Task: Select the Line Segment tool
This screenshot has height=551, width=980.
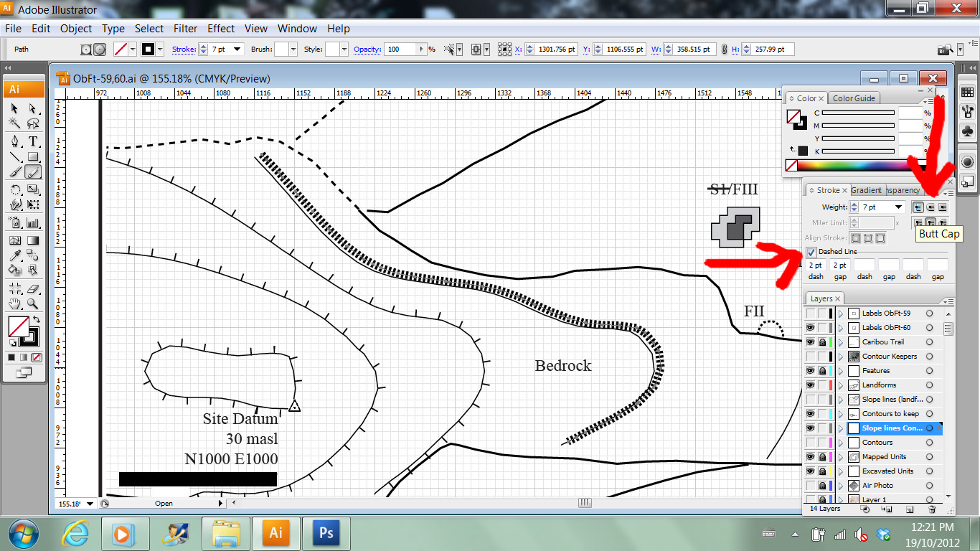Action: [14, 156]
